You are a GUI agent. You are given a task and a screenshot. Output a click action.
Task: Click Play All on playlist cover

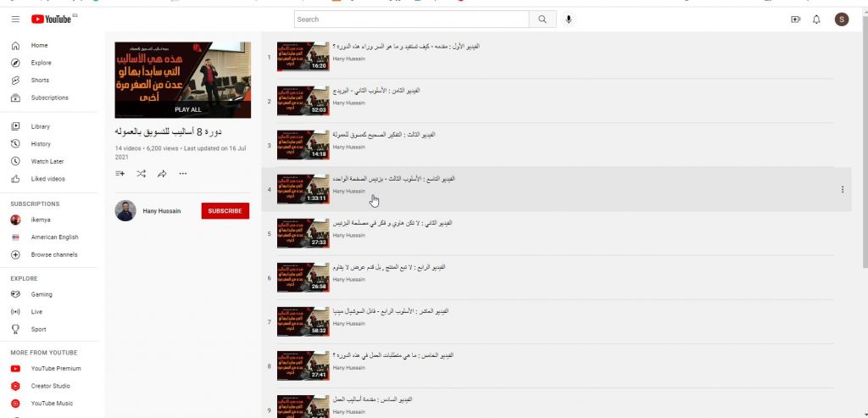(187, 109)
